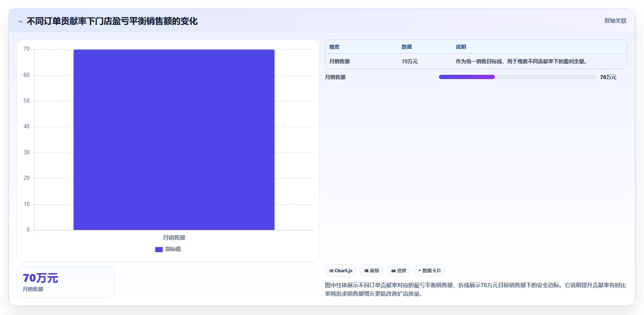Image resolution: width=644 pixels, height=315 pixels.
Task: Click the 月销售额 label beside progress bar
Action: (x=335, y=77)
